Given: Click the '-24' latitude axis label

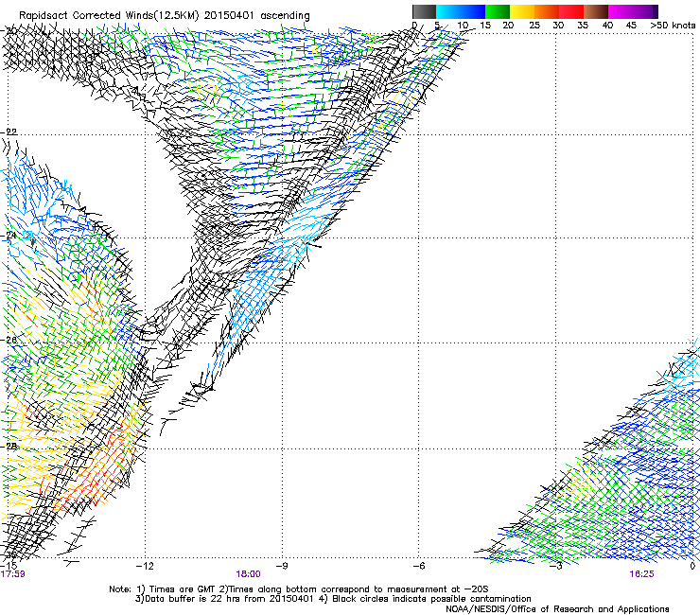Looking at the screenshot, I should 9,236.
